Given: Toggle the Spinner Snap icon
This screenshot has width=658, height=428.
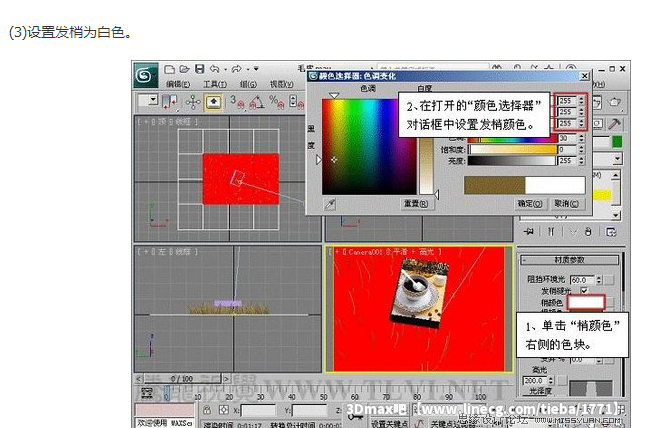Looking at the screenshot, I should click(x=296, y=102).
